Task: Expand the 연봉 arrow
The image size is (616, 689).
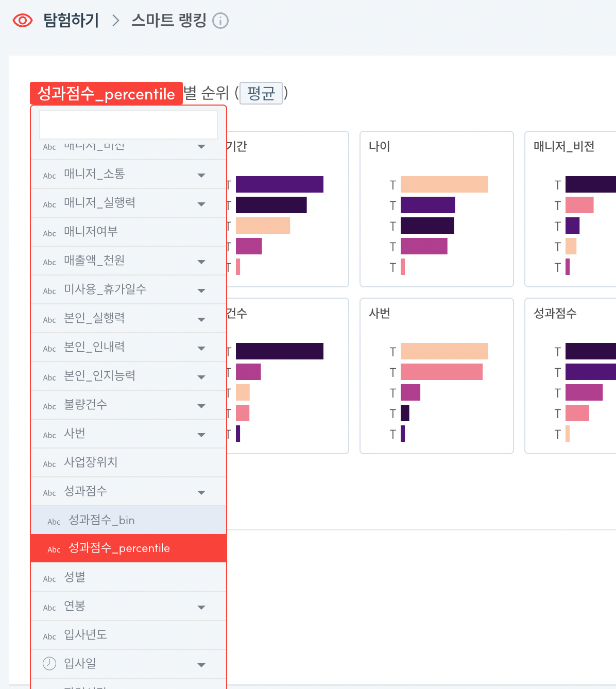Action: (x=201, y=607)
